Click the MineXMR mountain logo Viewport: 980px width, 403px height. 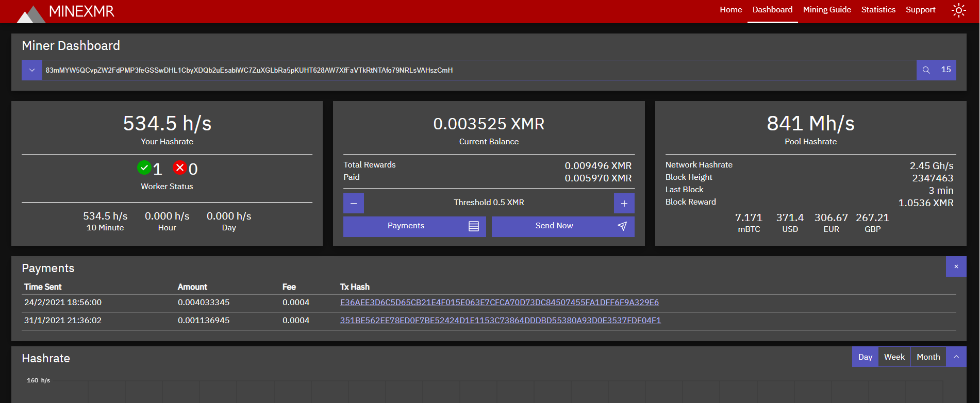[31, 13]
